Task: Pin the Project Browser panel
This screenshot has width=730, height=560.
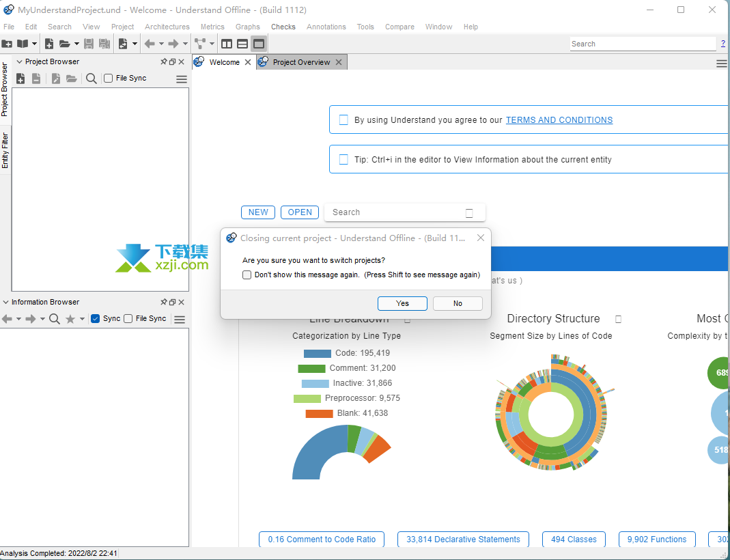Action: 163,61
